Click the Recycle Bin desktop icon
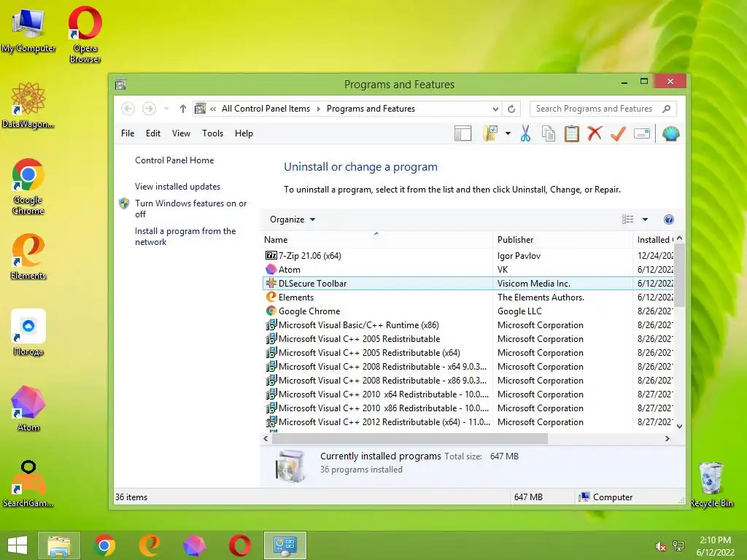Screen dimensions: 747x560 711,485
